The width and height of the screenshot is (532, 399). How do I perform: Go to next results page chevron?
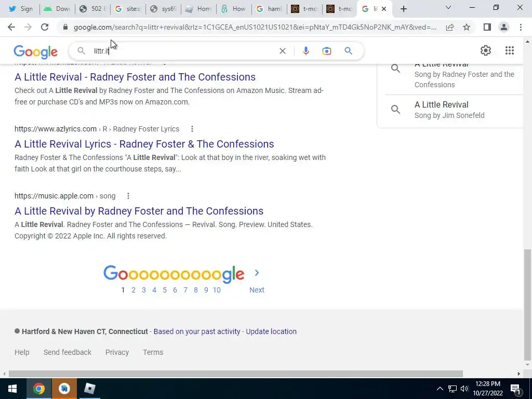click(x=257, y=273)
